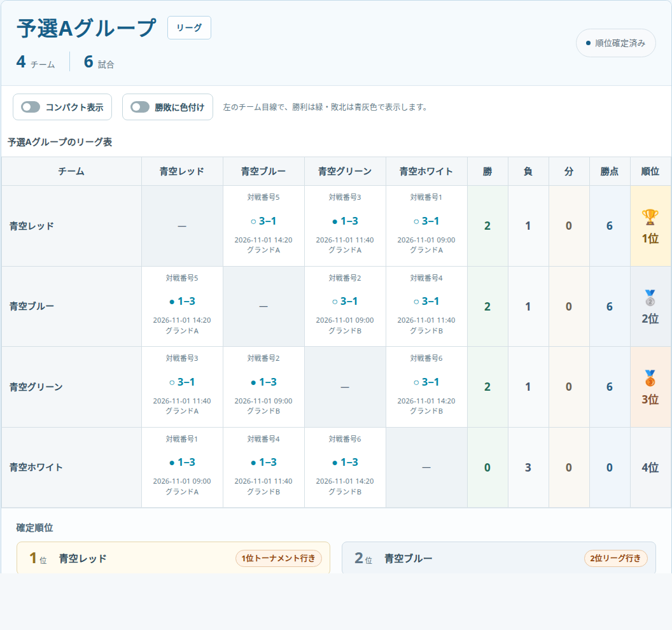The width and height of the screenshot is (672, 630).
Task: Click the 分 column header
Action: pos(569,171)
